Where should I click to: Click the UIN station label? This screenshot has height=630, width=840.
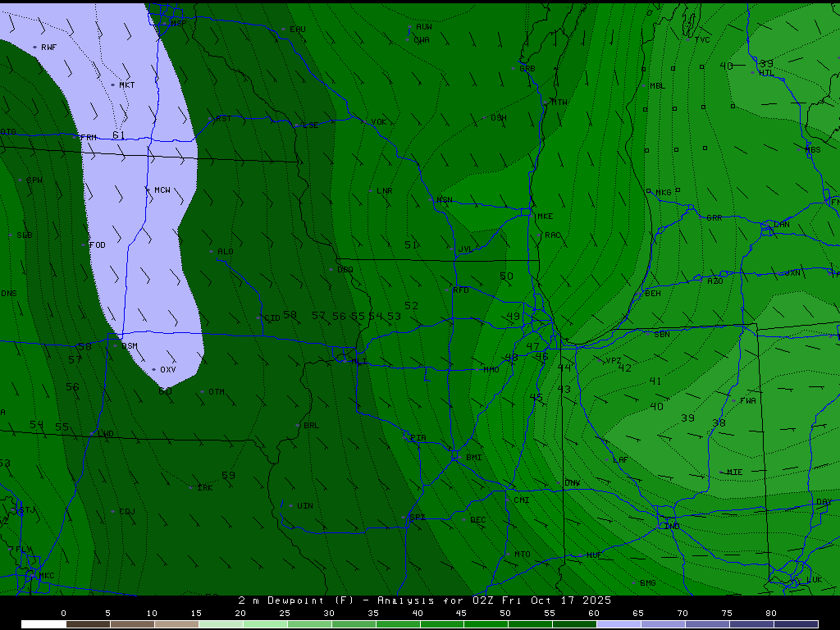pos(305,505)
